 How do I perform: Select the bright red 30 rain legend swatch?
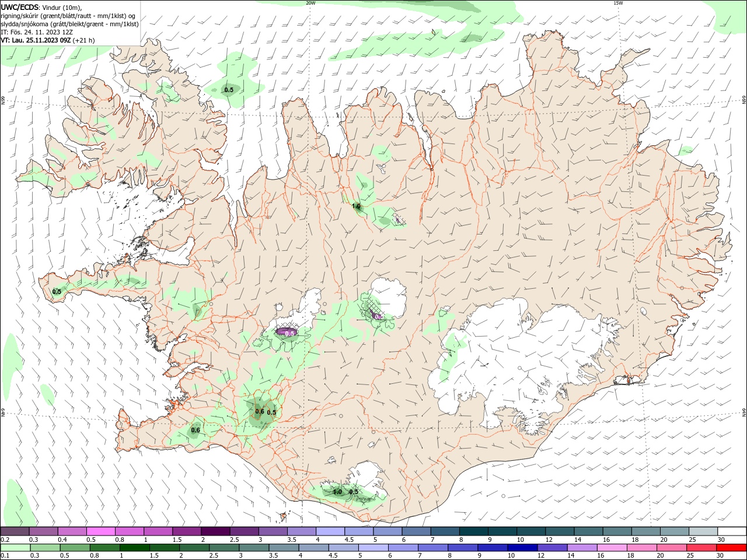(732, 548)
